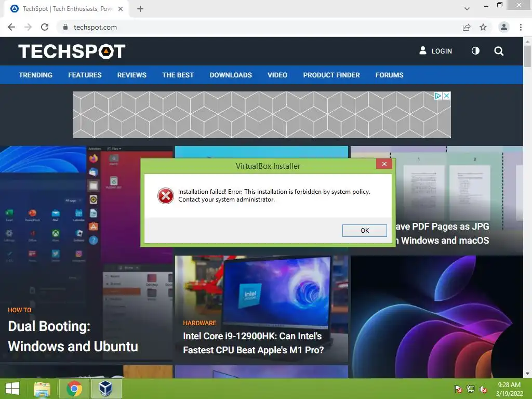Open File Explorer from taskbar
This screenshot has width=532, height=399.
42,389
